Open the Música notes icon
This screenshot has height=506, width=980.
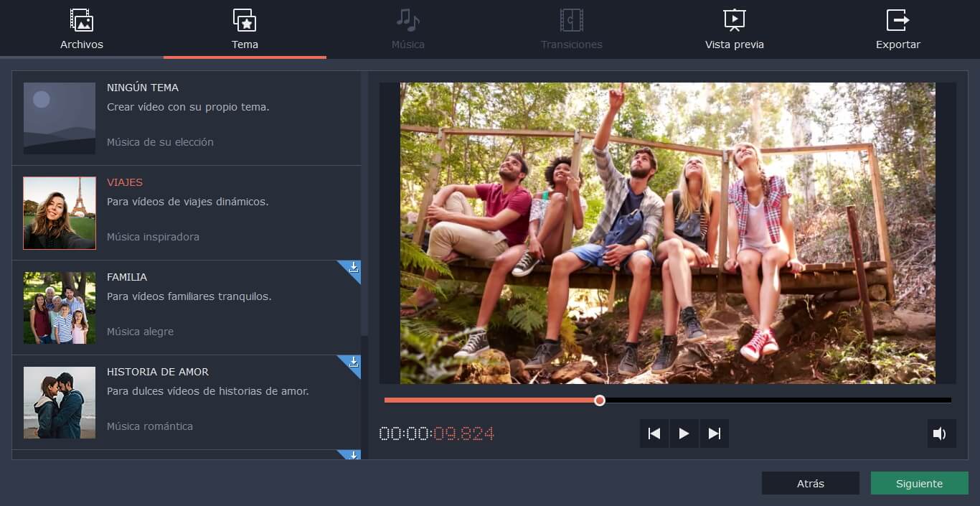click(x=407, y=19)
